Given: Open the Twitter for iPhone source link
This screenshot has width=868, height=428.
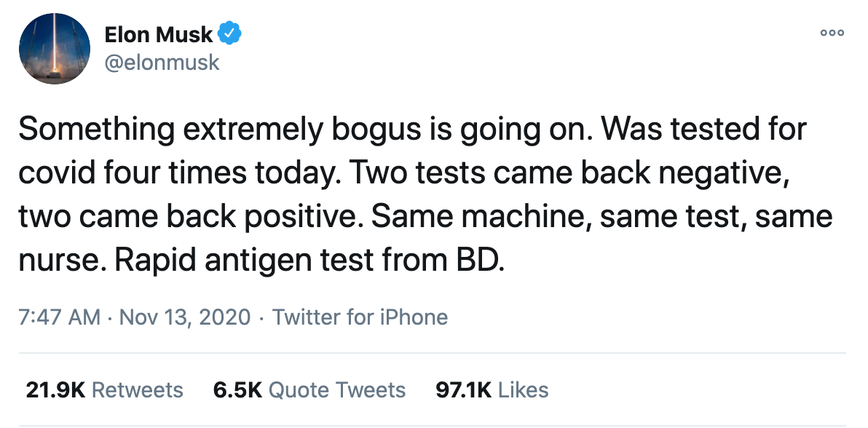Looking at the screenshot, I should 360,317.
